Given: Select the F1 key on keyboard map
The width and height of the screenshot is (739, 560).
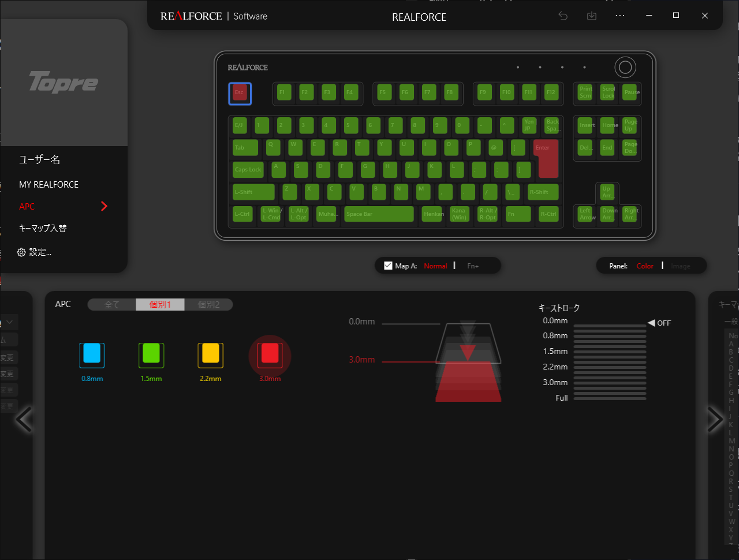Looking at the screenshot, I should pos(284,92).
